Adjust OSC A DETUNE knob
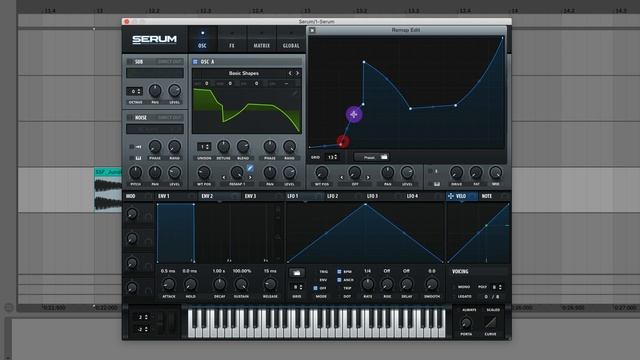The image size is (640, 360). tap(223, 146)
